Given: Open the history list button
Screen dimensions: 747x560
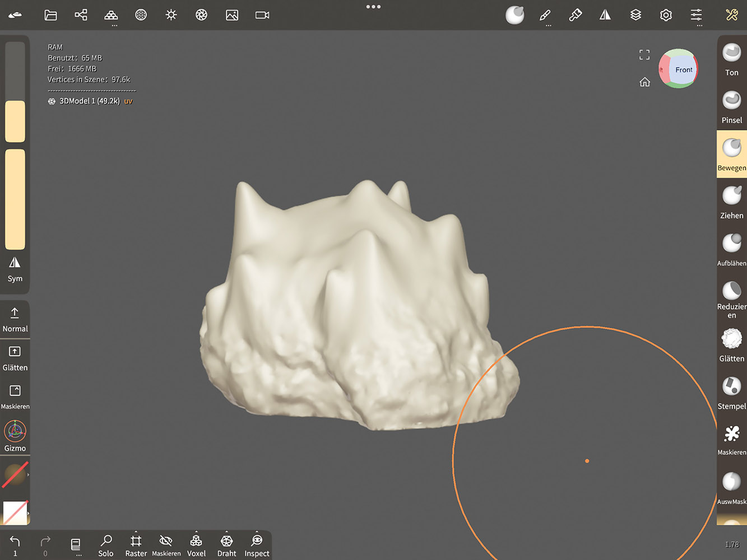Looking at the screenshot, I should tap(76, 545).
